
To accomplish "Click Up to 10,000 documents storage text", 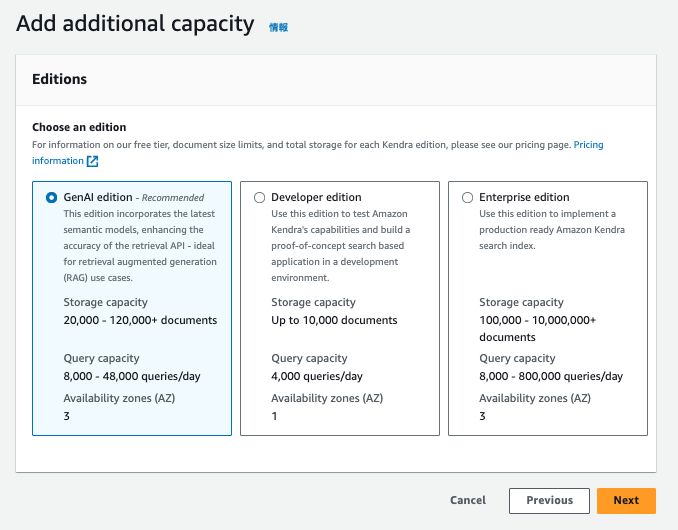I will [x=334, y=320].
